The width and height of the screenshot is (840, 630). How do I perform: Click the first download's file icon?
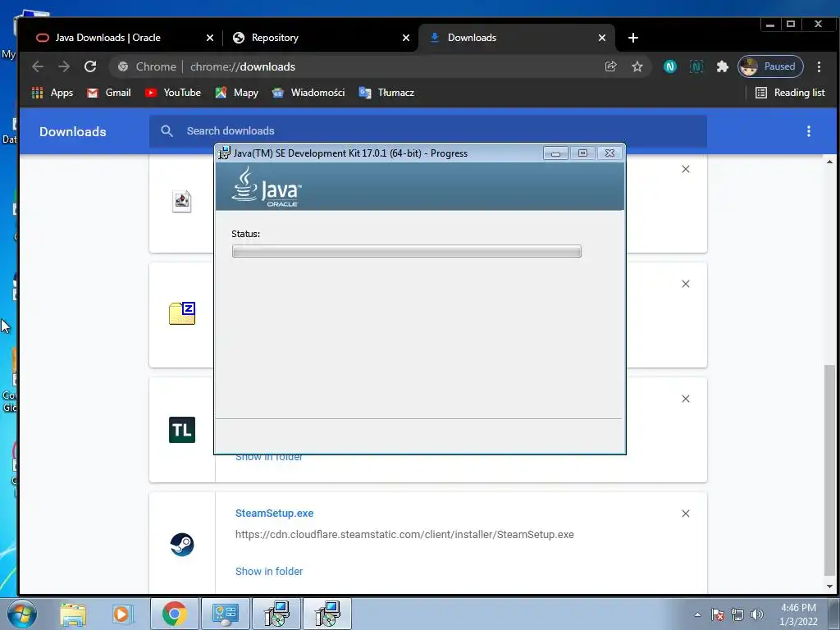[x=181, y=202]
